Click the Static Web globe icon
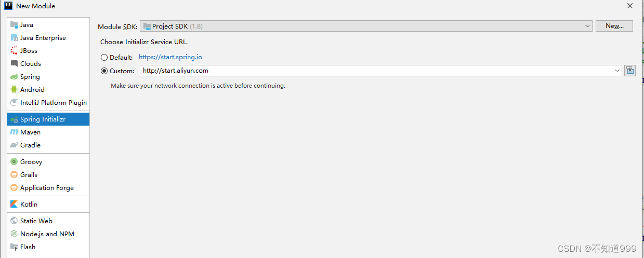Viewport: 644px width, 258px height. coord(14,221)
